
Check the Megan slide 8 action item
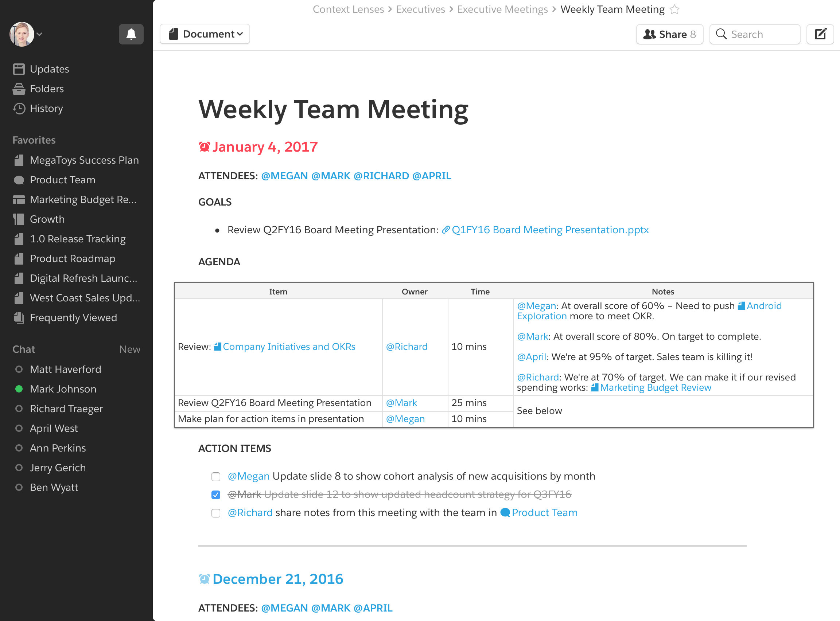(216, 477)
